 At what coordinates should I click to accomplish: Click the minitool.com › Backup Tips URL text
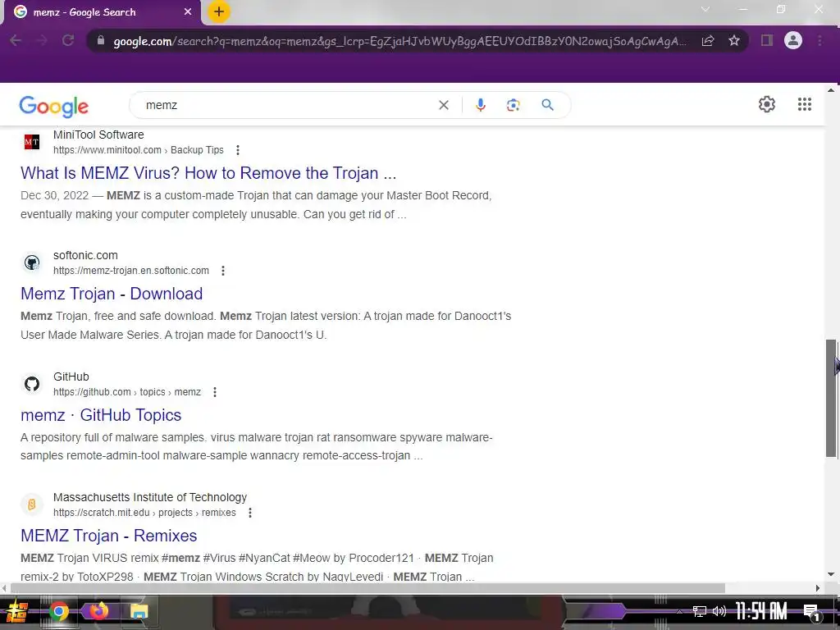click(138, 151)
